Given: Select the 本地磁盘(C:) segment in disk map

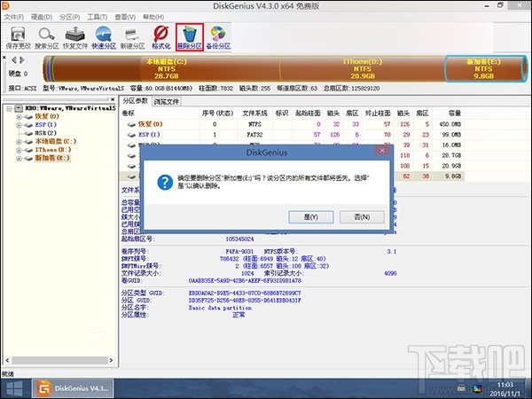Looking at the screenshot, I should click(167, 69).
